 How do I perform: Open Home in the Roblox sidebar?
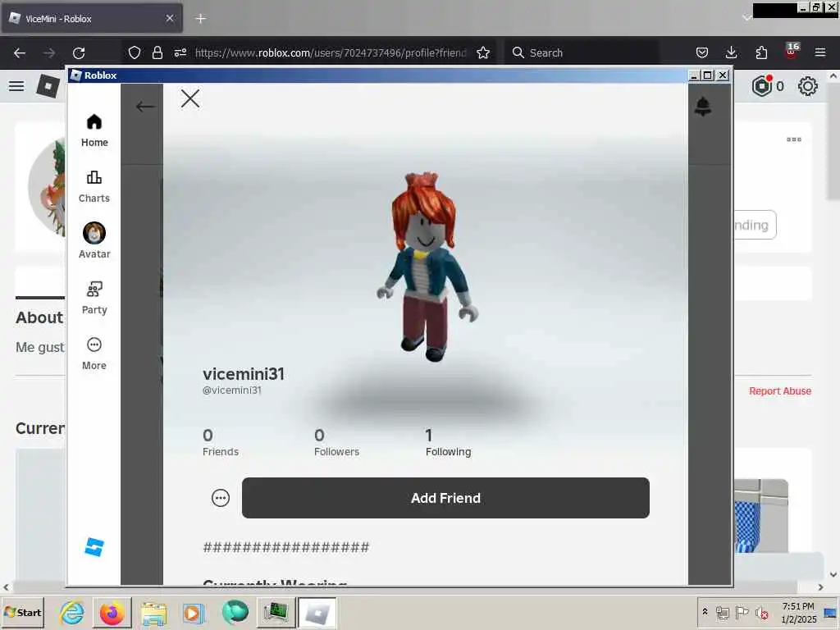pyautogui.click(x=94, y=130)
